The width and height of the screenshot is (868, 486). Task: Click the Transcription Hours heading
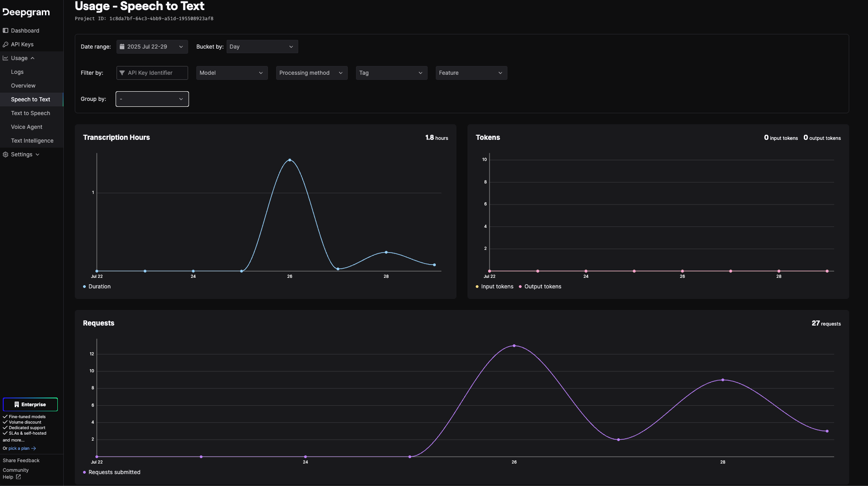click(117, 138)
